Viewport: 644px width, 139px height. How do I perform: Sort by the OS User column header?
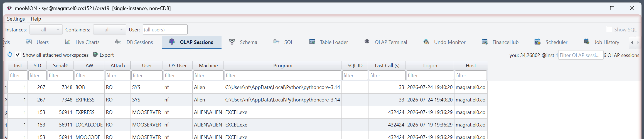tap(178, 65)
